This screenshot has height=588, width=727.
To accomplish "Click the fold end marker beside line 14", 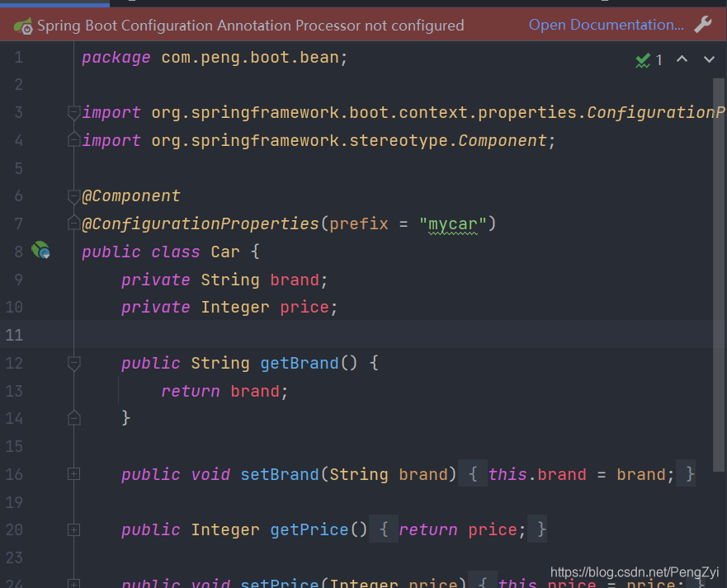I will click(x=73, y=418).
